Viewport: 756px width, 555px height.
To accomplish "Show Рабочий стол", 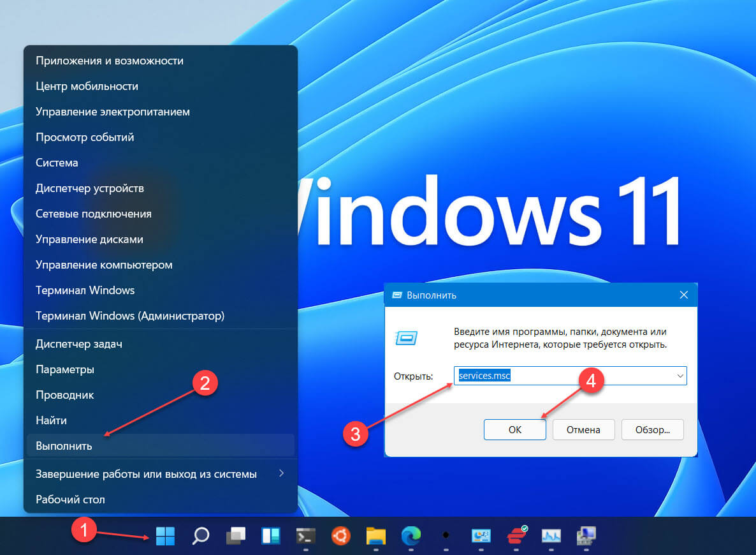I will [160, 500].
